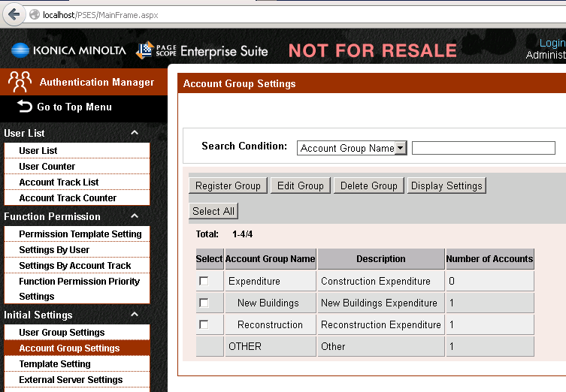Select the New Buildings row checkbox
Screen dimensions: 566x392
[204, 303]
